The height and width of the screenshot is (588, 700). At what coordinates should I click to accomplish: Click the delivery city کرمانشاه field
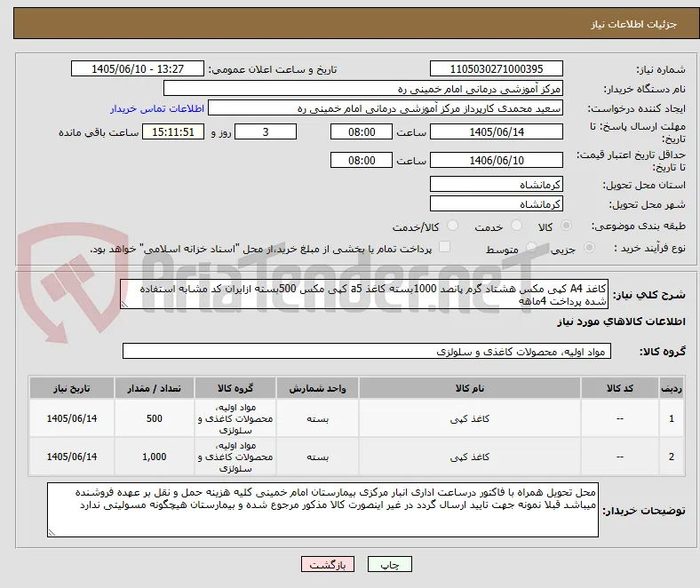(x=496, y=203)
